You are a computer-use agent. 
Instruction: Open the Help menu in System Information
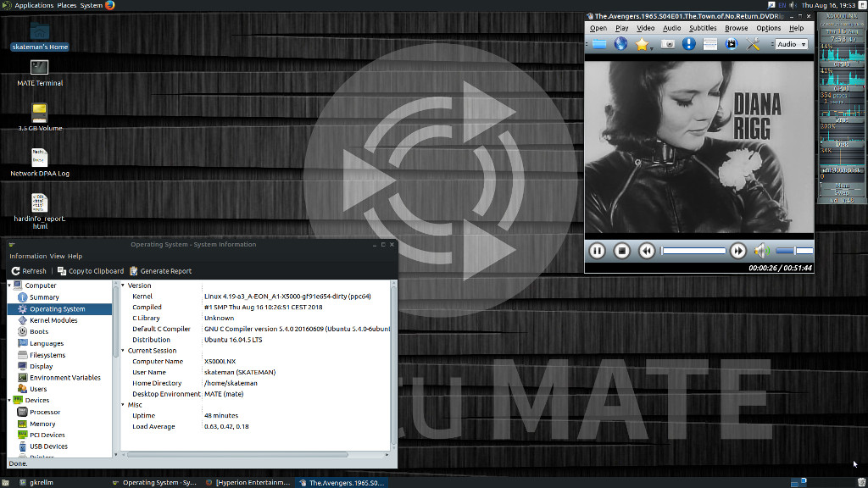tap(75, 256)
